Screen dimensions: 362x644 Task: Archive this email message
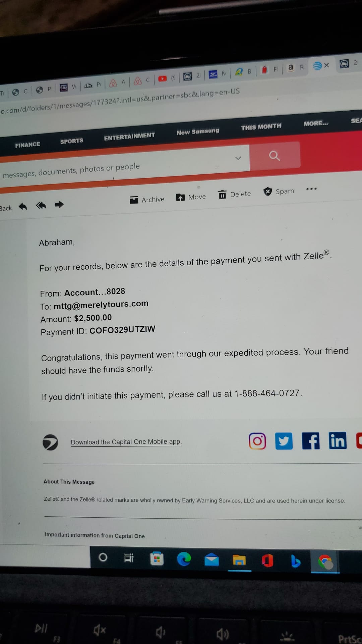click(x=147, y=200)
